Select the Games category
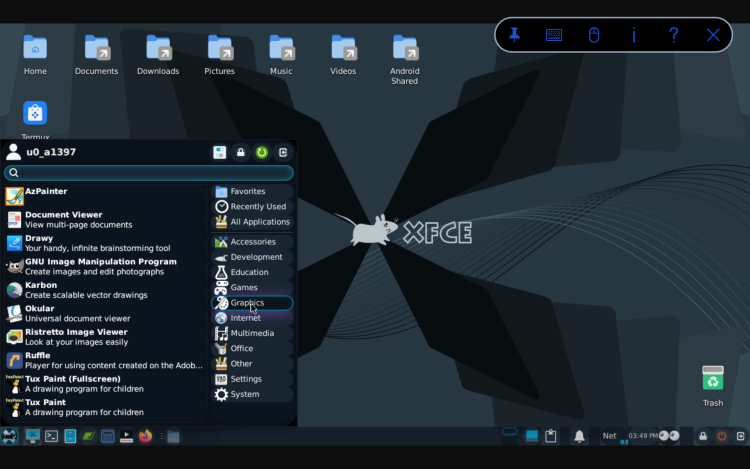The width and height of the screenshot is (750, 469). coord(252,287)
